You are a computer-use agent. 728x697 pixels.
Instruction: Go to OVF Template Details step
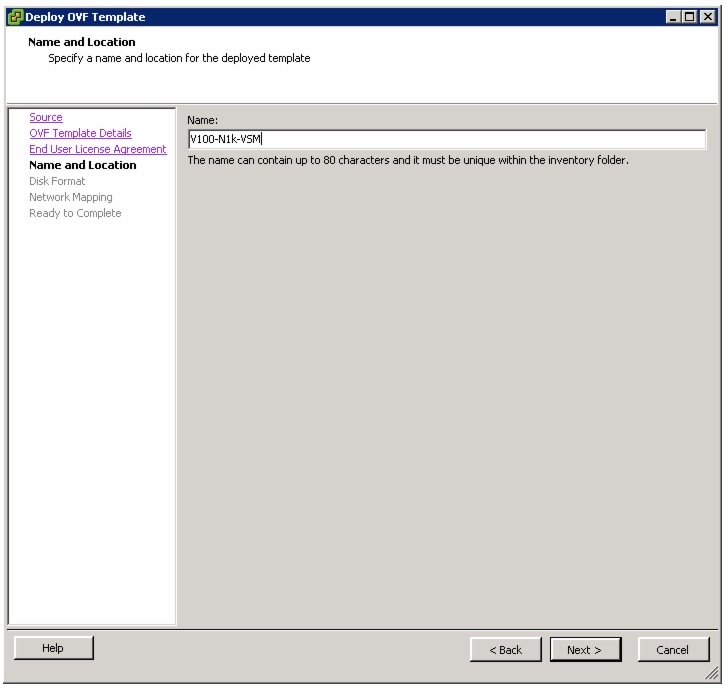click(80, 133)
